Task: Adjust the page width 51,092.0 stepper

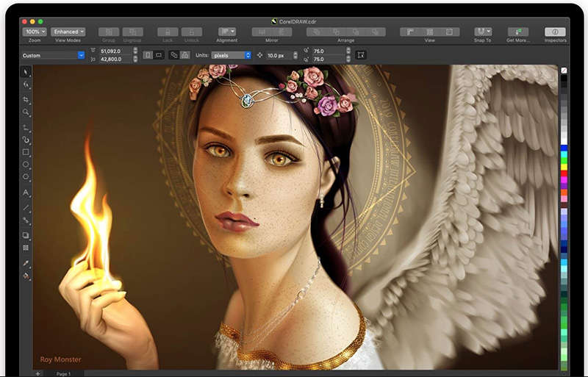Action: [x=135, y=51]
